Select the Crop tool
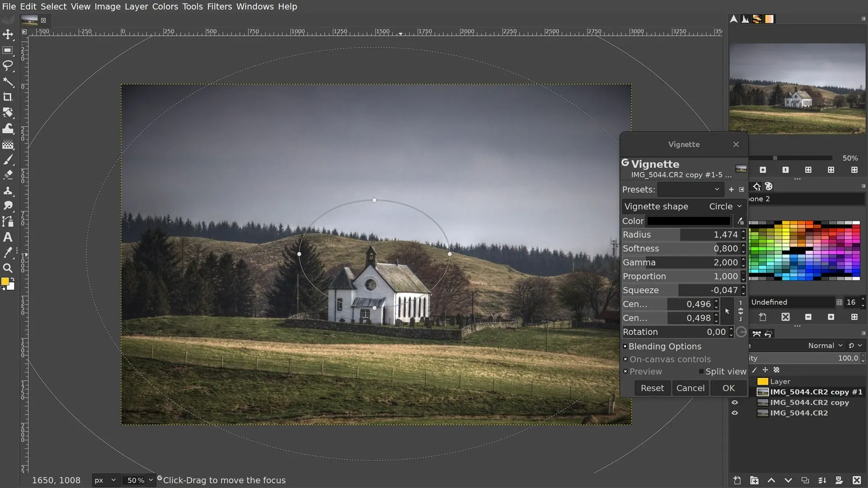This screenshot has height=488, width=868. pos(8,97)
